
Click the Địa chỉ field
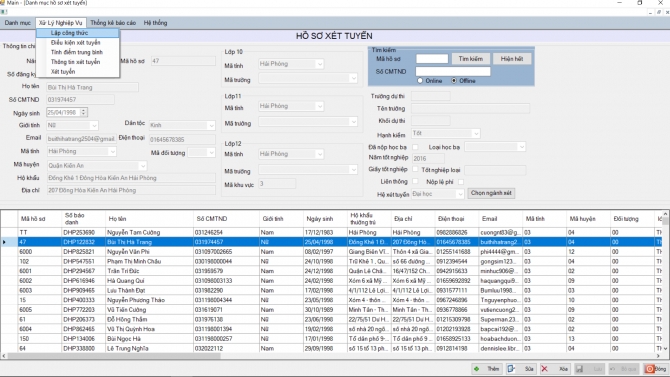click(131, 190)
